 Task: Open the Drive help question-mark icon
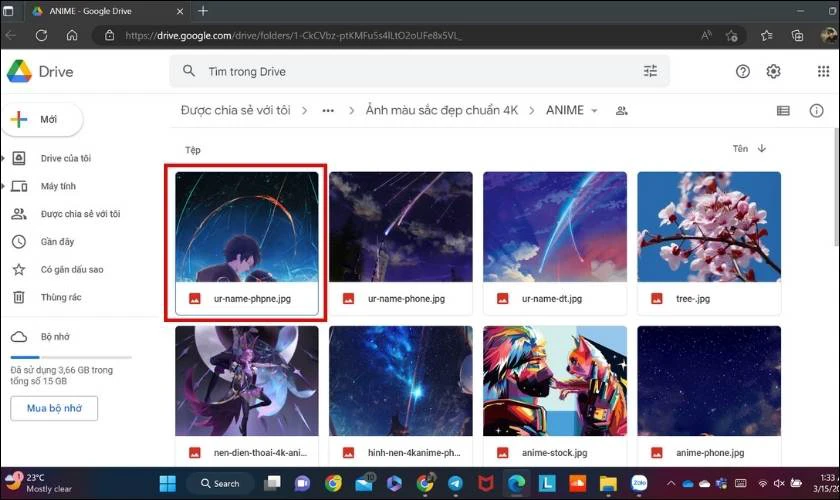742,71
